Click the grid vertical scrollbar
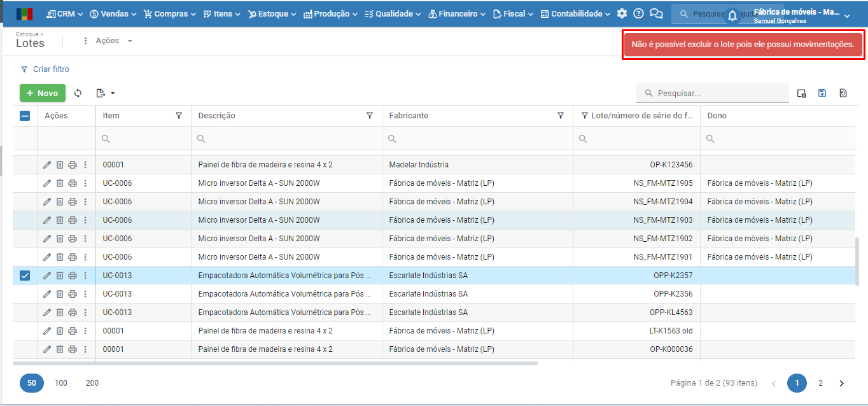The image size is (868, 406). (857, 261)
